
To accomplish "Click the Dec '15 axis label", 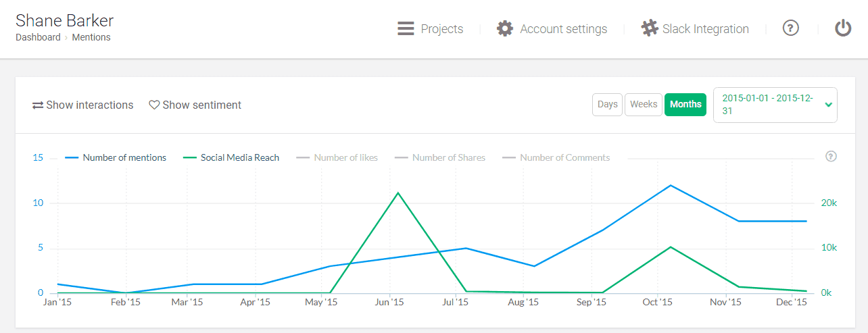I will coord(792,303).
